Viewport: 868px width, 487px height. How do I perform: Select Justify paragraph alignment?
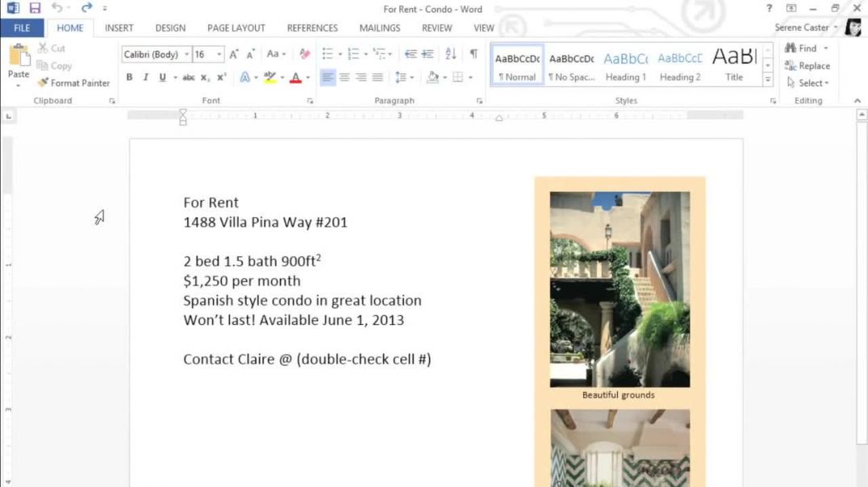(x=378, y=77)
